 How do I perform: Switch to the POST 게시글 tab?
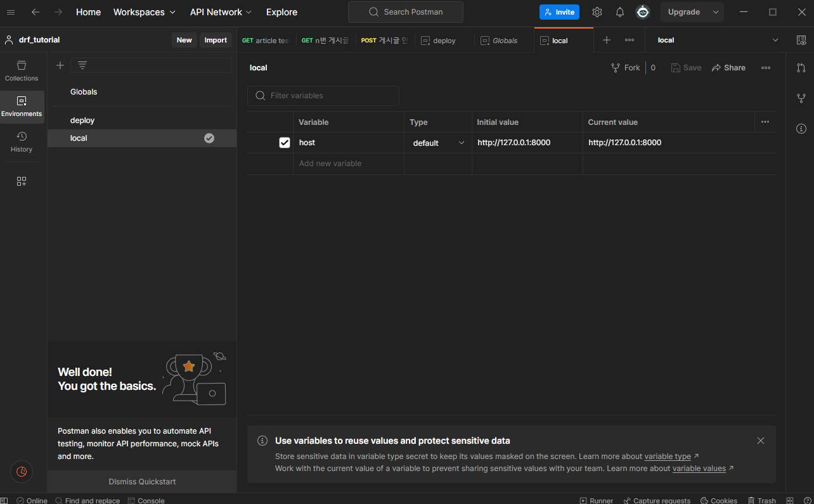385,40
